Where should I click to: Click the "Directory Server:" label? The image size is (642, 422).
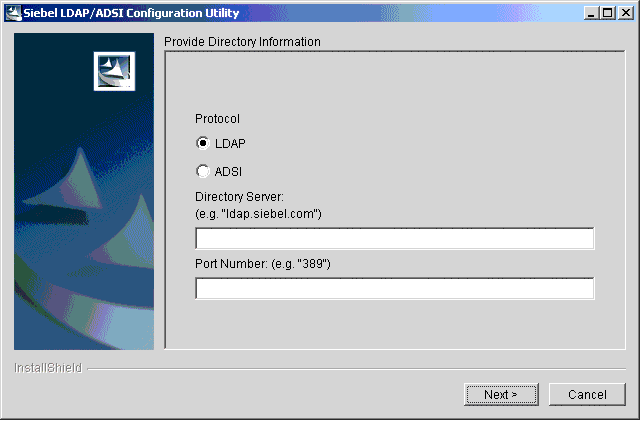[240, 197]
